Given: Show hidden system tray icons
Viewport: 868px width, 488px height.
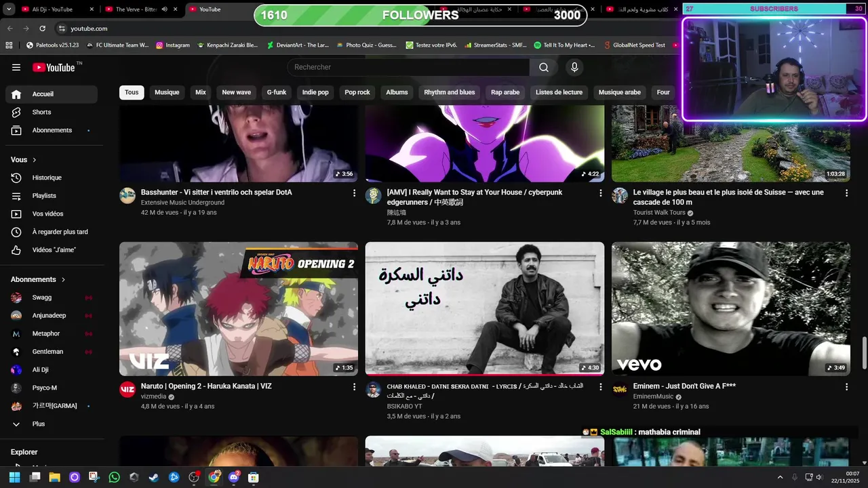Looking at the screenshot, I should click(780, 477).
